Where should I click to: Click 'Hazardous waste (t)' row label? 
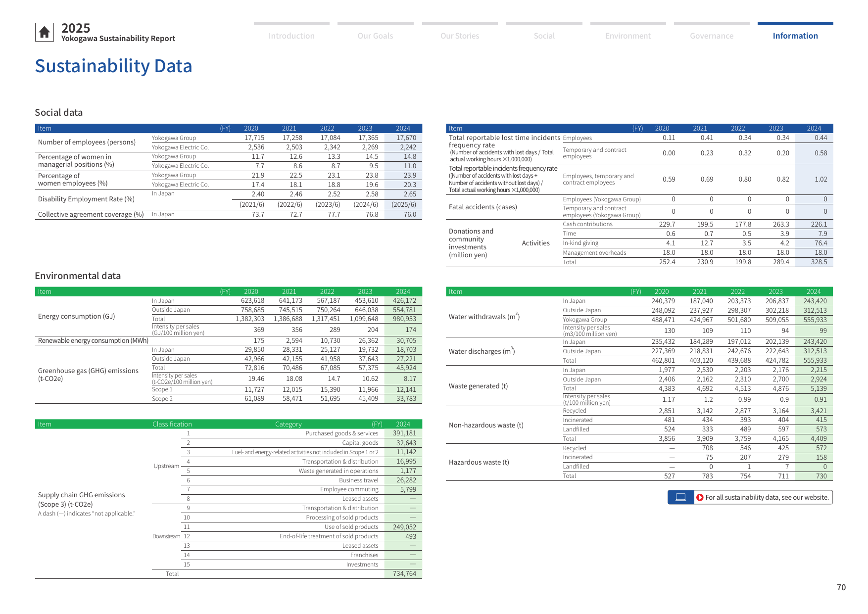[479, 462]
